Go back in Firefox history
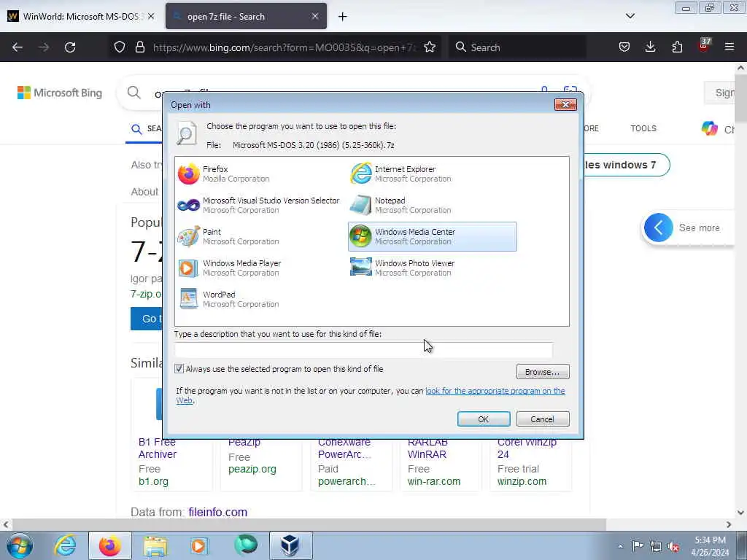Screen dimensions: 747x560 (18, 47)
